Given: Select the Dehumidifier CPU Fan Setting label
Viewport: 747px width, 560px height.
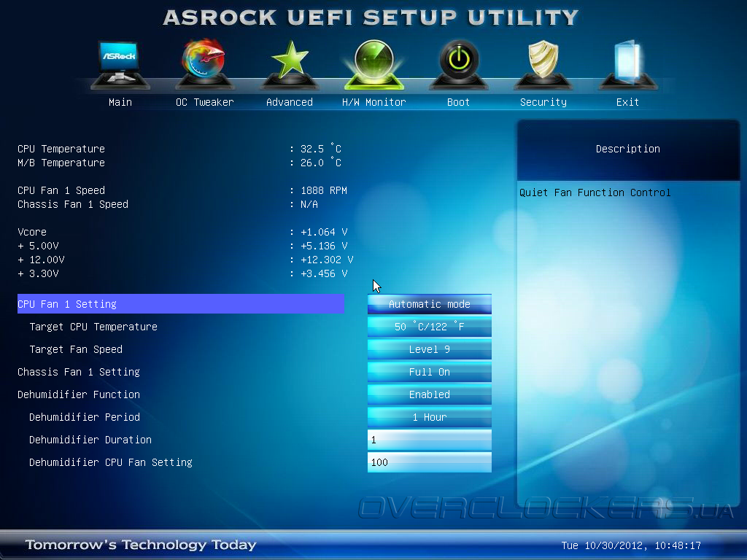Looking at the screenshot, I should [x=111, y=462].
